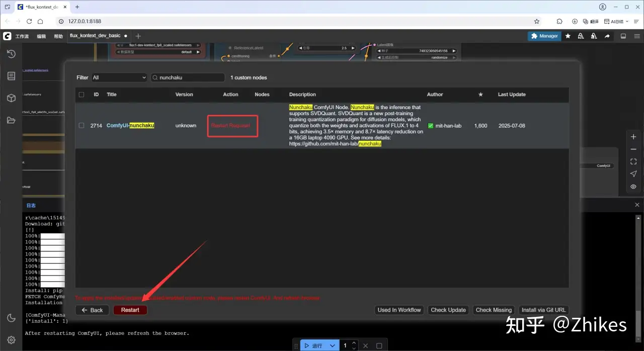The image size is (644, 351).
Task: Click the share arrow icon in top bar
Action: [607, 36]
